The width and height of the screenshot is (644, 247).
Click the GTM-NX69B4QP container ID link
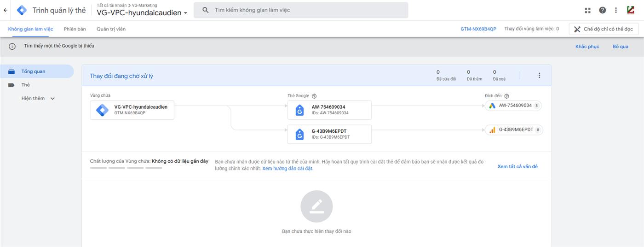(478, 29)
